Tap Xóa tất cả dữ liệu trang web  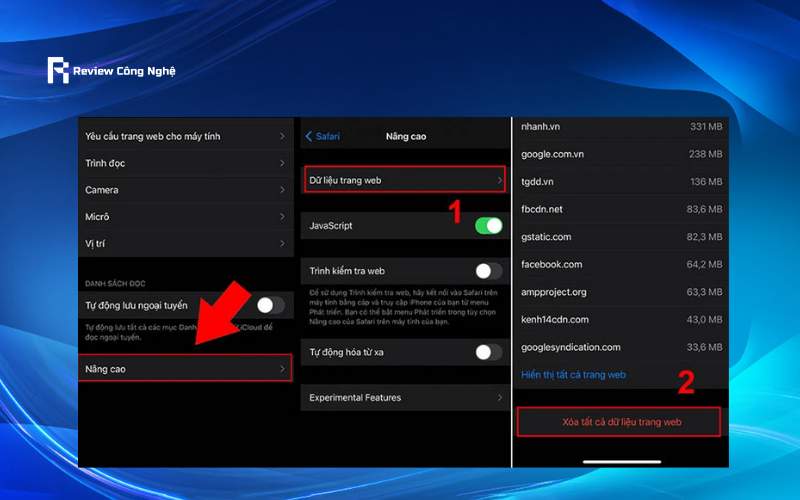pyautogui.click(x=619, y=422)
